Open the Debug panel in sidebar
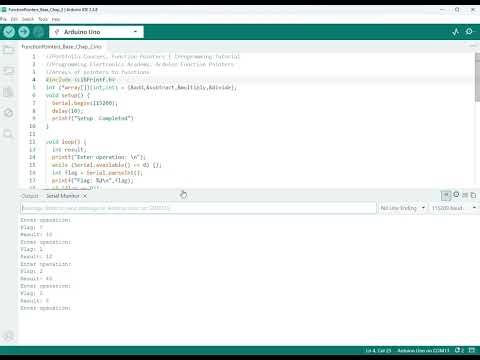The image size is (480, 360). click(x=8, y=113)
